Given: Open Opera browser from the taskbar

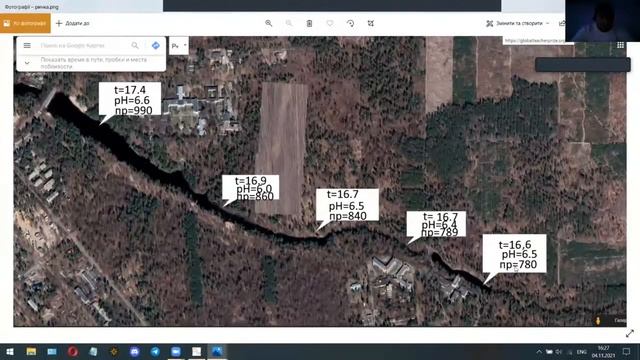Looking at the screenshot, I should pyautogui.click(x=73, y=351).
